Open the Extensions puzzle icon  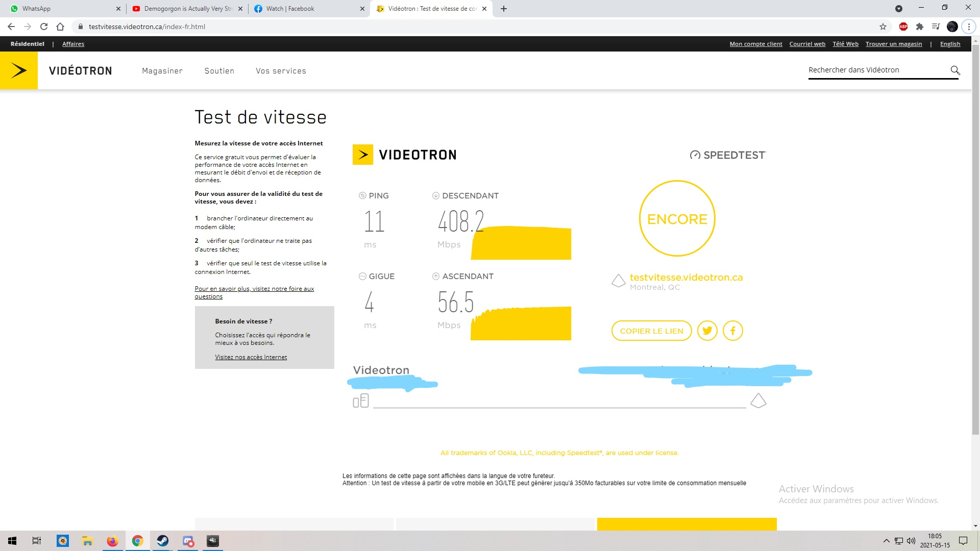(920, 27)
